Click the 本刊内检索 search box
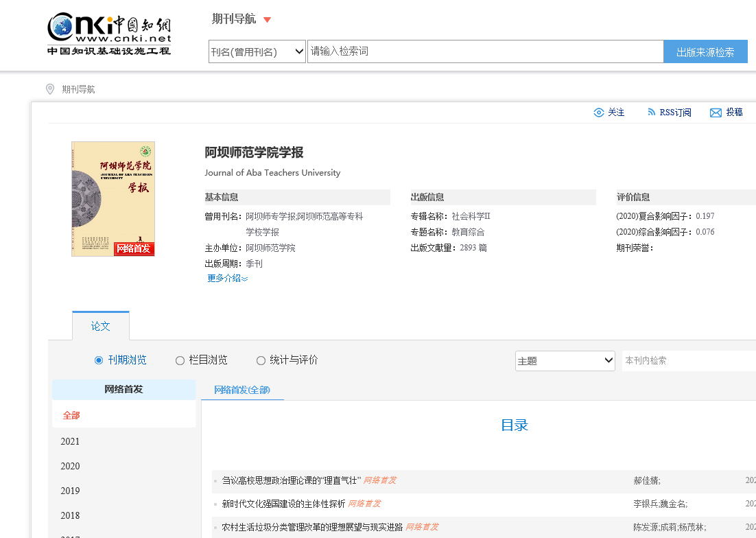Image resolution: width=756 pixels, height=538 pixels. [686, 360]
